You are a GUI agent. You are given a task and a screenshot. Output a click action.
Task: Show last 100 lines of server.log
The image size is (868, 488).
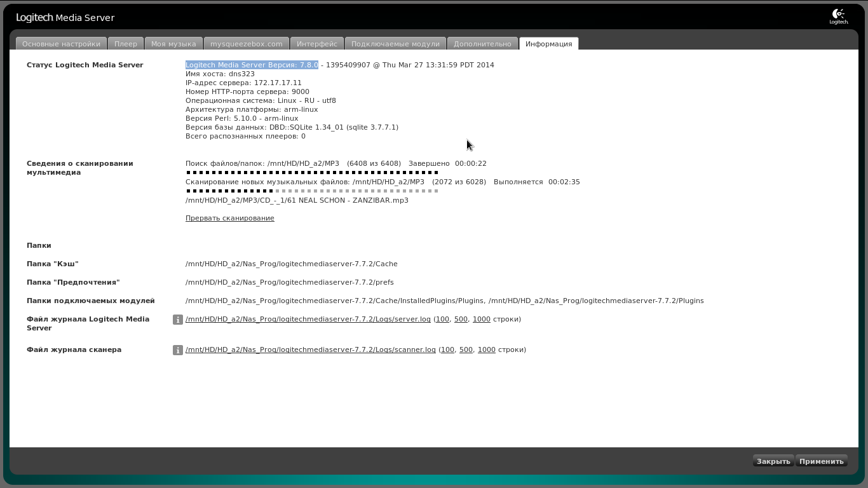[442, 319]
